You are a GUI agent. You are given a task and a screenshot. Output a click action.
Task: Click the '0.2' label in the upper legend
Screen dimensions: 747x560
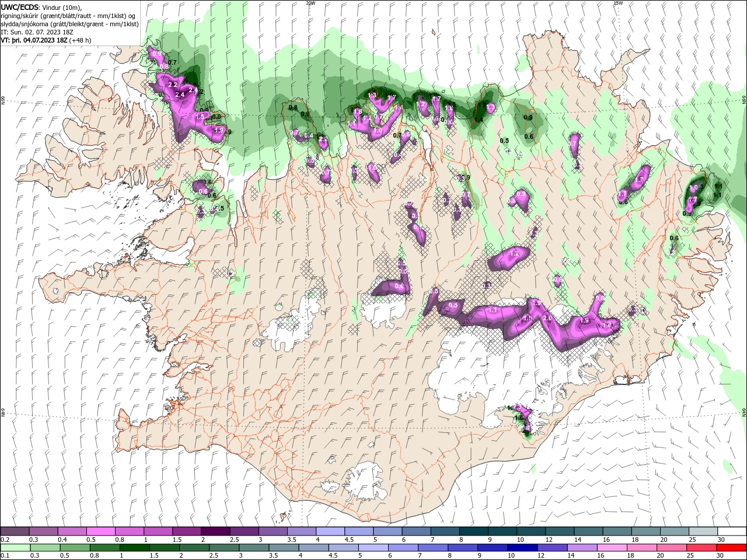pyautogui.click(x=5, y=540)
